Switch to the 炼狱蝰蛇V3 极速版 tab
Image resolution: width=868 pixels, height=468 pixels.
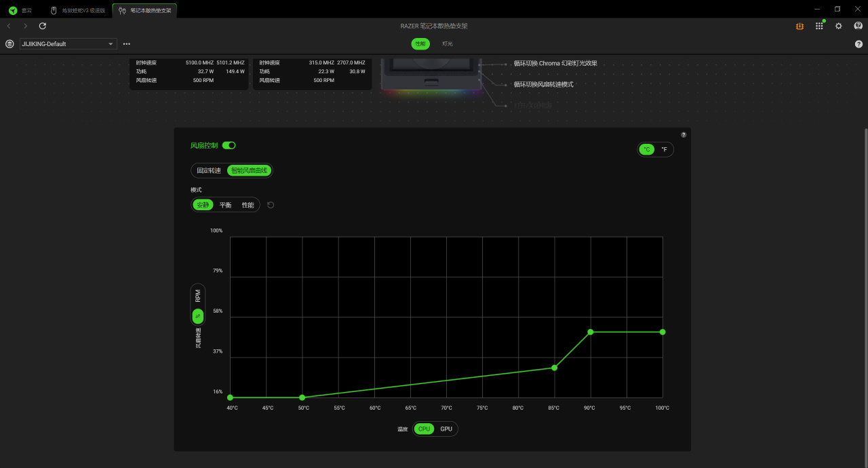[77, 10]
